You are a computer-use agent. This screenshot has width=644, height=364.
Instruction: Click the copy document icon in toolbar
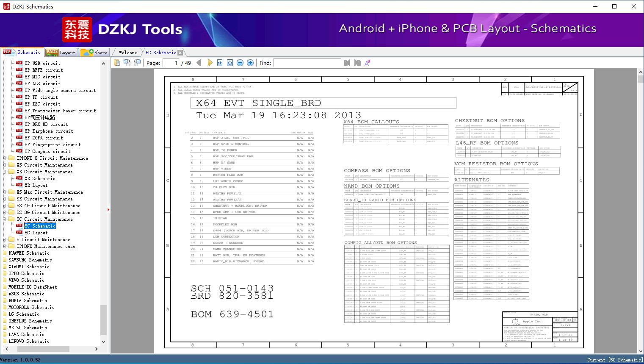pos(117,63)
